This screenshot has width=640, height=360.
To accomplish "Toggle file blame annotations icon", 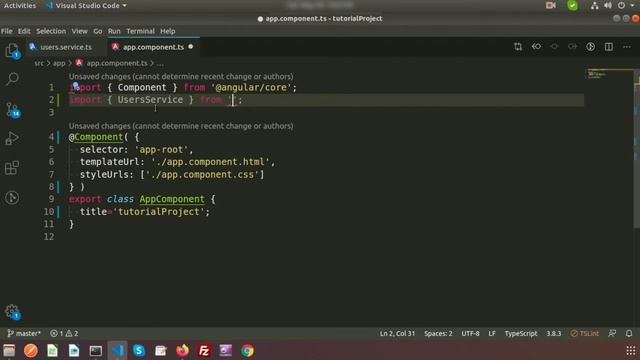I will 591,47.
